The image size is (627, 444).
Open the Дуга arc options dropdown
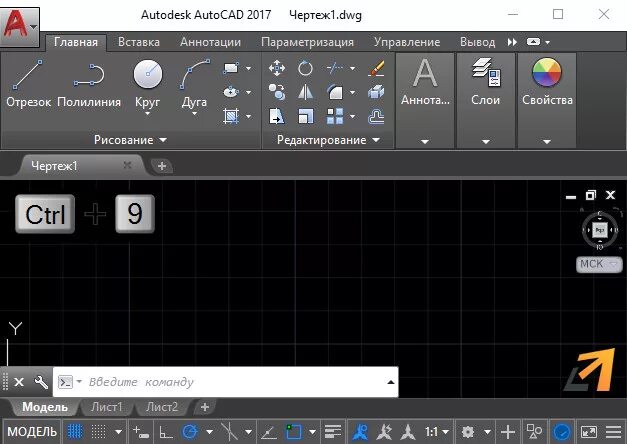click(195, 114)
